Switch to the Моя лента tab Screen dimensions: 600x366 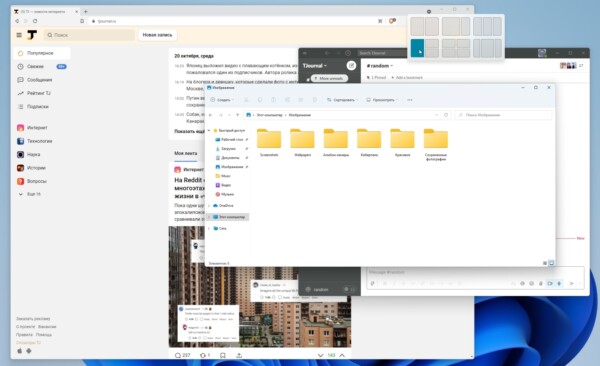pos(186,153)
